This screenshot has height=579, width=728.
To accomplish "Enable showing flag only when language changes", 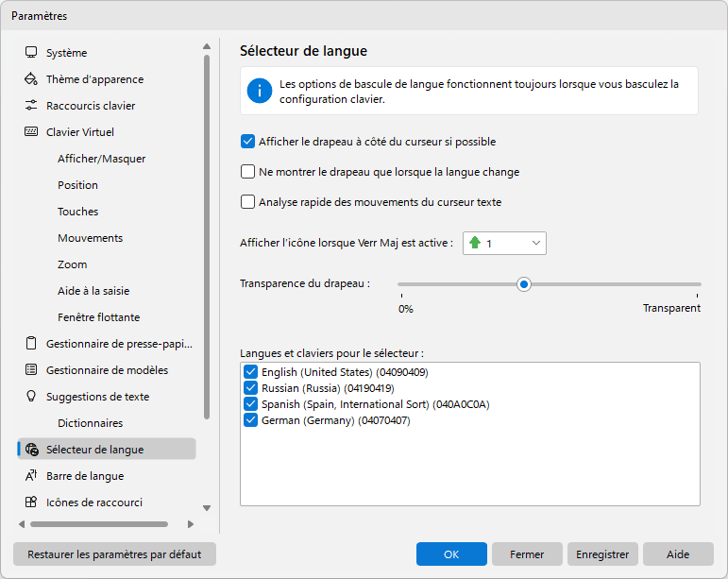I will pyautogui.click(x=247, y=171).
